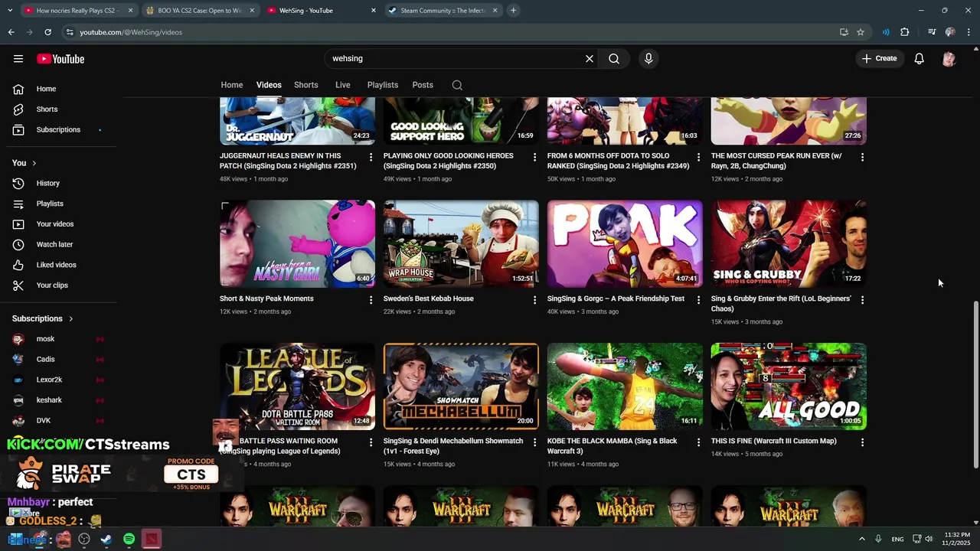
Task: Open the account avatar menu
Action: click(949, 59)
